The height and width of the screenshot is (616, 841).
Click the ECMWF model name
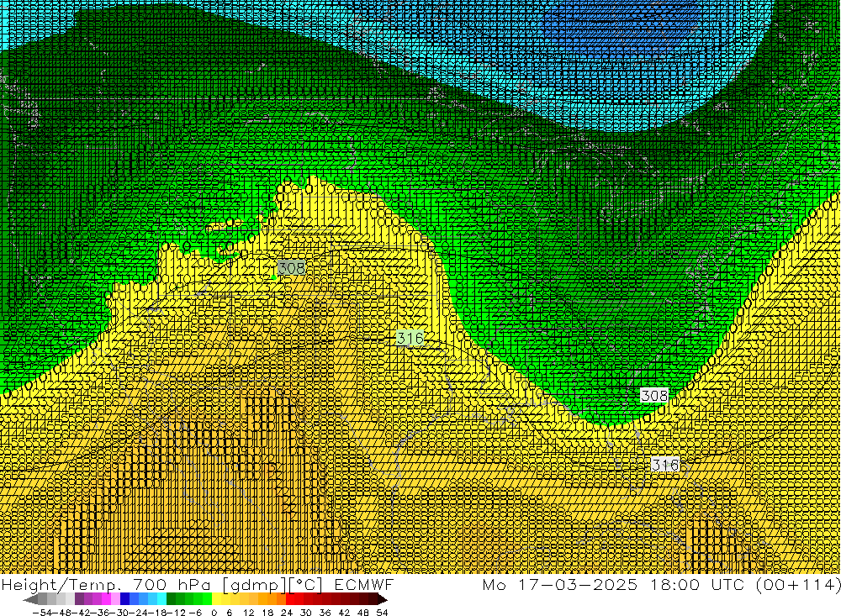point(363,584)
